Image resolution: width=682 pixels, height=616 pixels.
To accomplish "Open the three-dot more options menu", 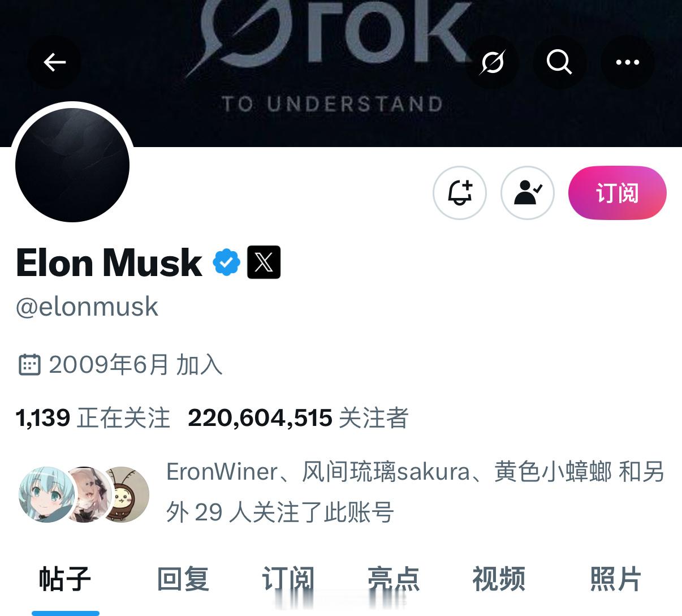I will (x=627, y=62).
